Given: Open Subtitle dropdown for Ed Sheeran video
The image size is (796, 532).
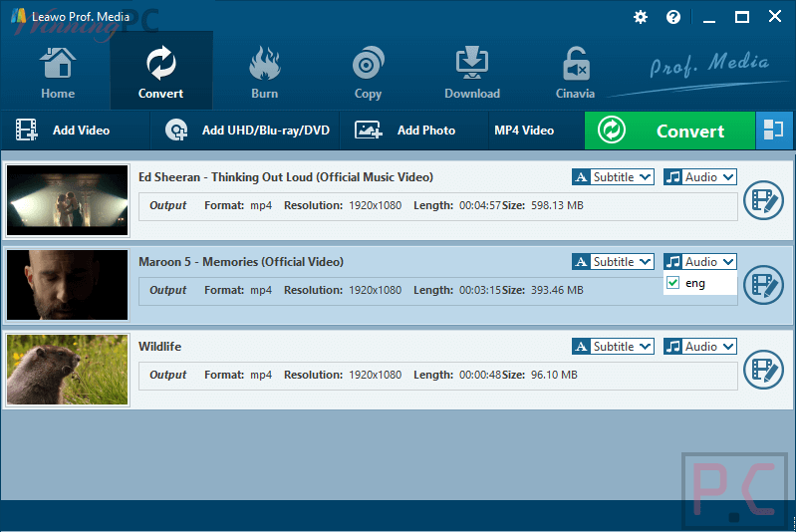Looking at the screenshot, I should (613, 177).
